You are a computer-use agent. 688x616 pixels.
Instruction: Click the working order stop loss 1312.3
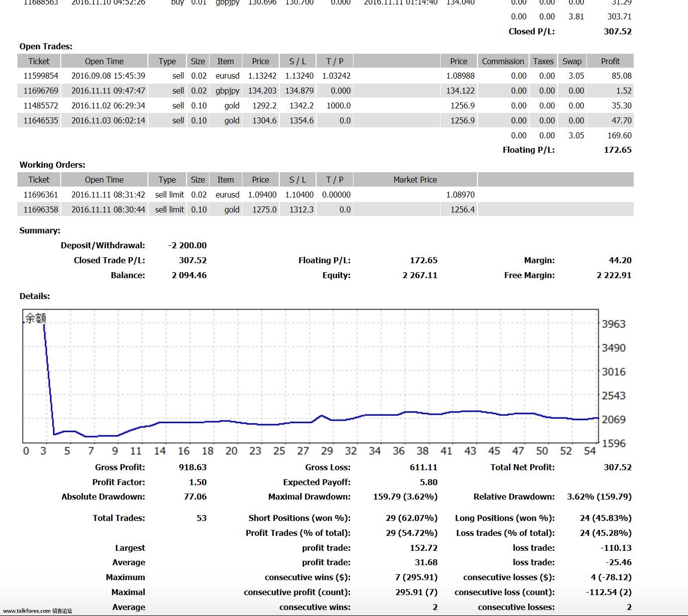[x=302, y=209]
